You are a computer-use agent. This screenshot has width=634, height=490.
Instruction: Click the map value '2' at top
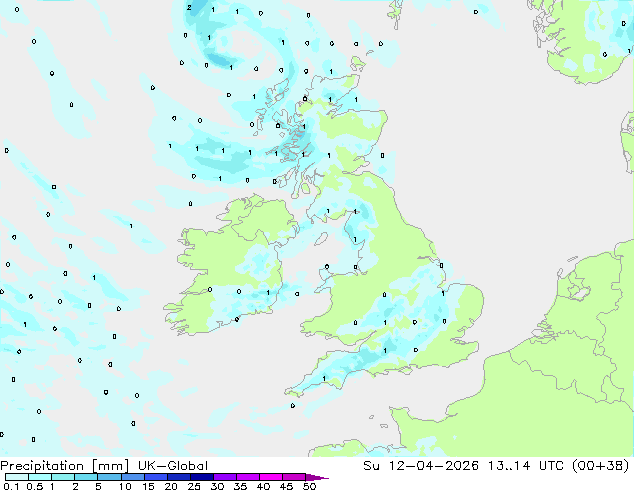pos(189,7)
